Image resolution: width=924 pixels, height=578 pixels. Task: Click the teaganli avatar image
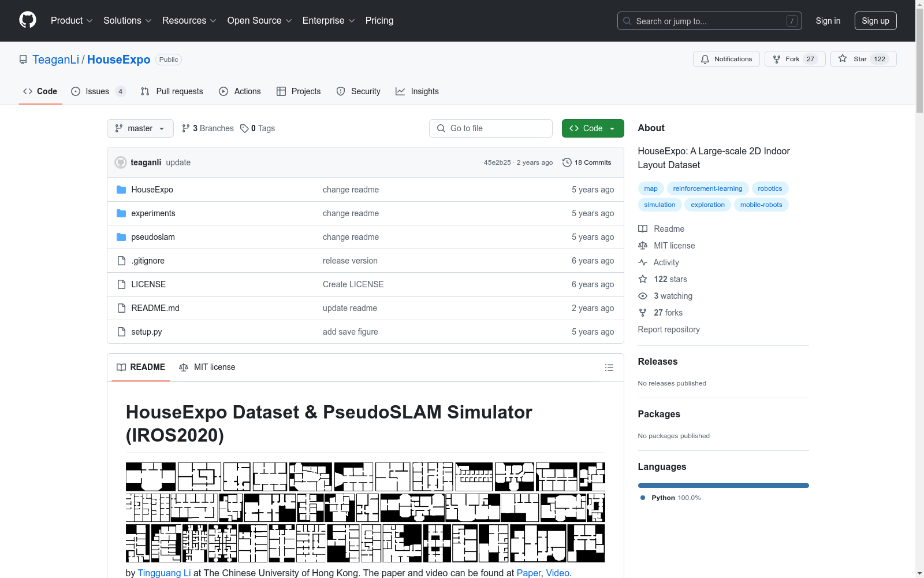pos(121,162)
